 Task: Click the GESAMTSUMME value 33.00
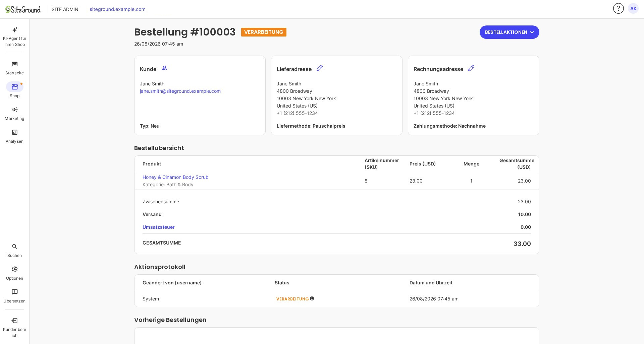click(522, 244)
